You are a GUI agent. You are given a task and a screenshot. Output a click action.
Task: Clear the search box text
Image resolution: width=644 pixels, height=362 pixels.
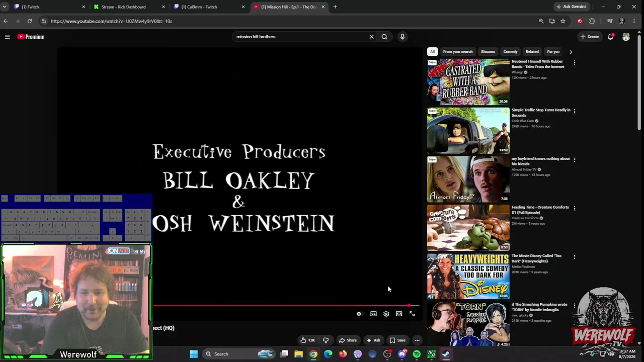(x=372, y=37)
